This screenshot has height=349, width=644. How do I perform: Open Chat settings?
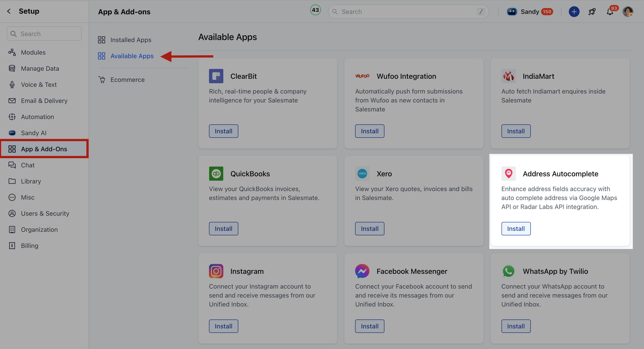(44, 165)
